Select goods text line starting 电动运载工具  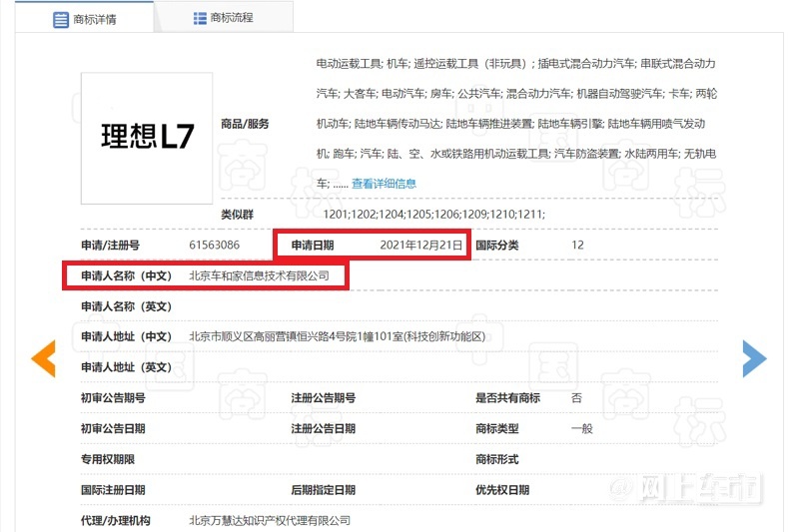pyautogui.click(x=515, y=64)
